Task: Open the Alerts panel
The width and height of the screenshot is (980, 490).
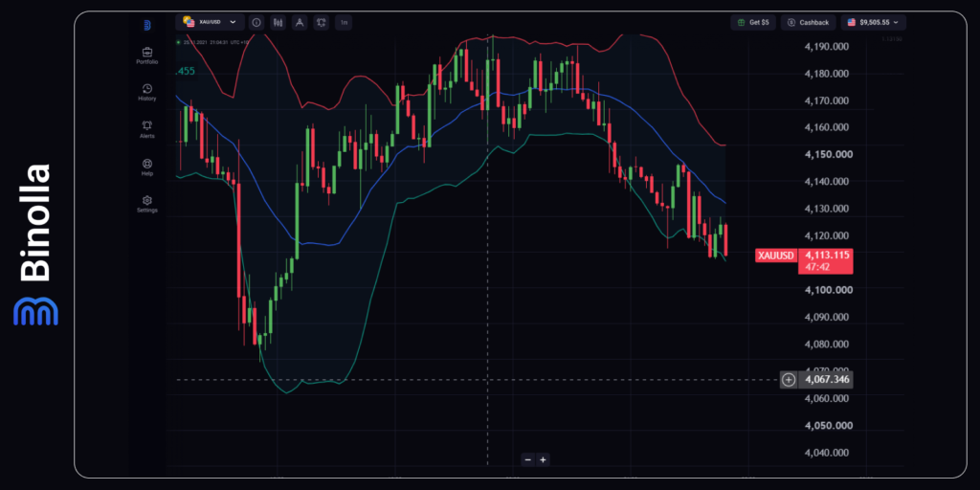Action: (146, 129)
